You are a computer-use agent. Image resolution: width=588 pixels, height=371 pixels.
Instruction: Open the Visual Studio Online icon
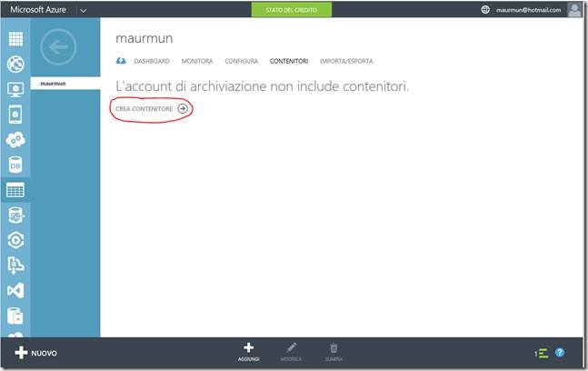pyautogui.click(x=15, y=290)
